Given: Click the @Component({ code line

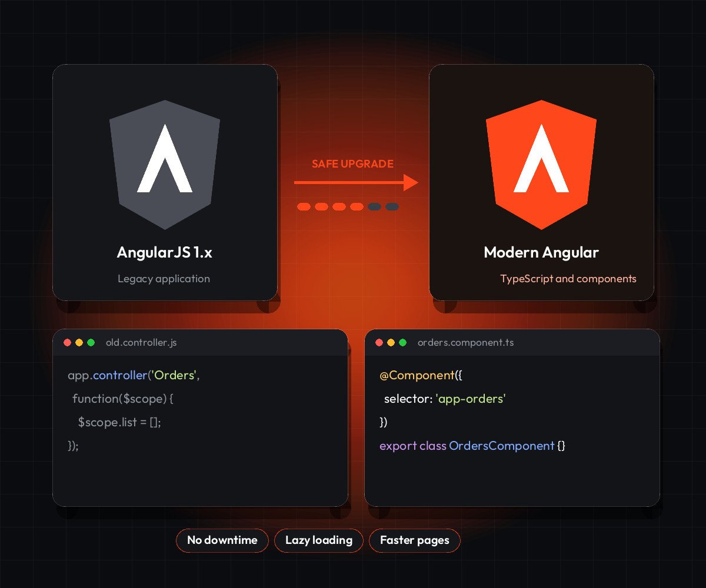Looking at the screenshot, I should pos(421,375).
